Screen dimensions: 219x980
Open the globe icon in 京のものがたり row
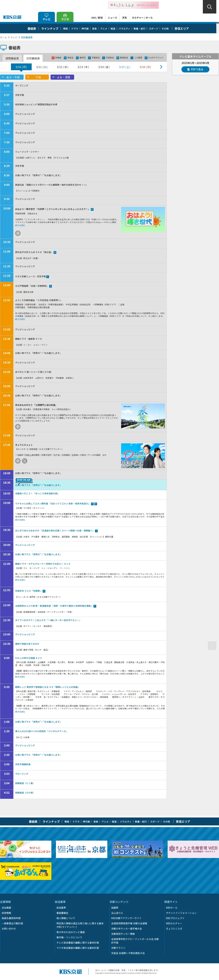pyautogui.click(x=18, y=427)
